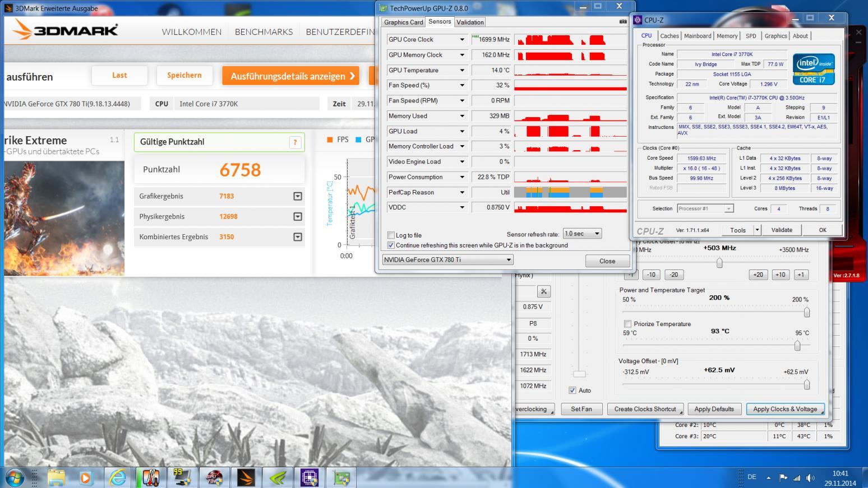868x488 pixels.
Task: Open the Memory tab in CPU-Z
Action: (727, 36)
